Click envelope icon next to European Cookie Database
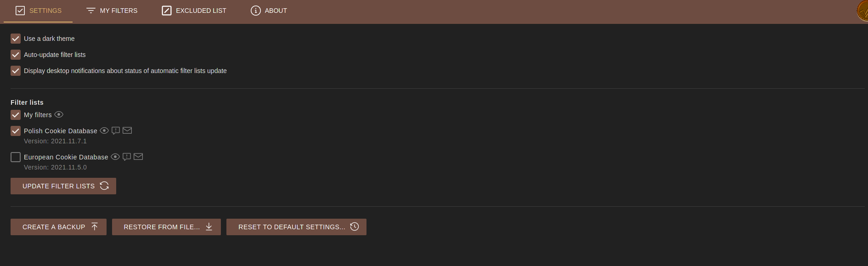The width and height of the screenshot is (868, 266). [x=138, y=157]
